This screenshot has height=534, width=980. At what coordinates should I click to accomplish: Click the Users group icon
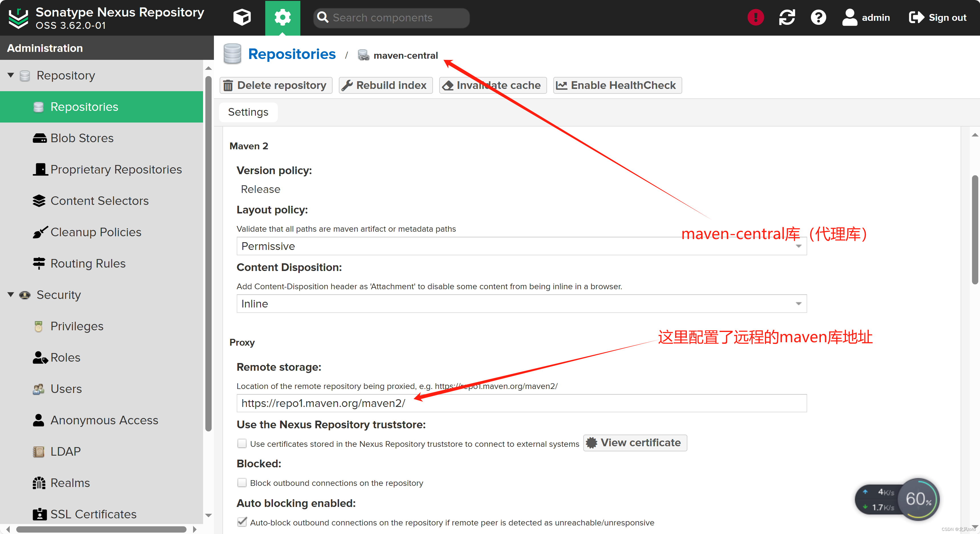(39, 389)
